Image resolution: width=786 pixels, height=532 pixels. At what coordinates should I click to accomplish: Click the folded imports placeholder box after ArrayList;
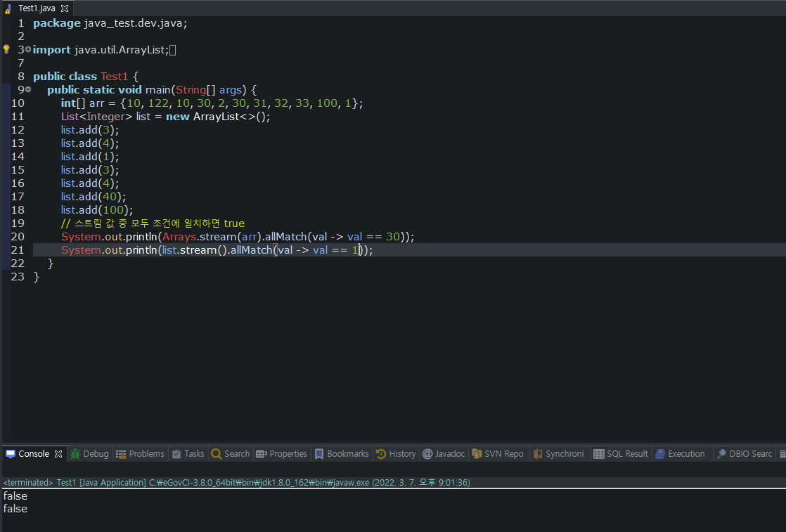[x=172, y=50]
